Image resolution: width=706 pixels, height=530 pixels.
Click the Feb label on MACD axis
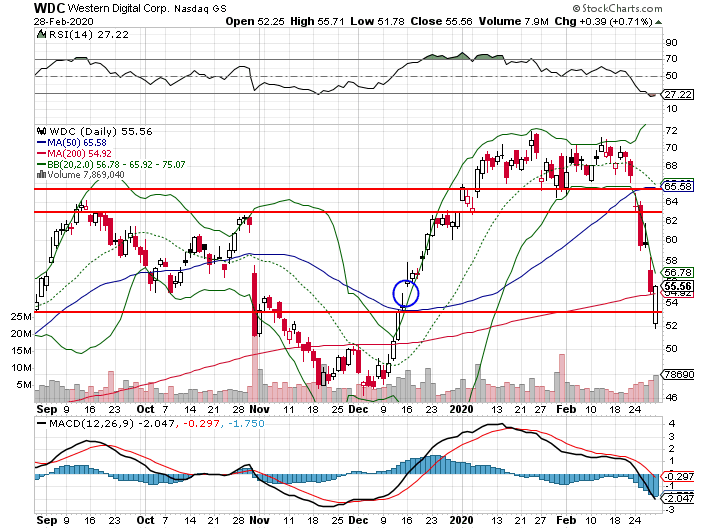point(566,520)
